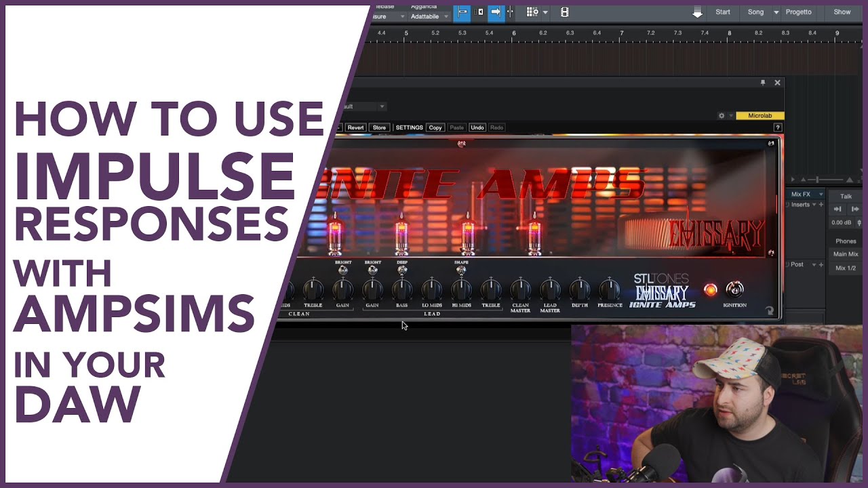Image resolution: width=868 pixels, height=488 pixels.
Task: Toggle the Inserts power button
Action: coord(789,205)
